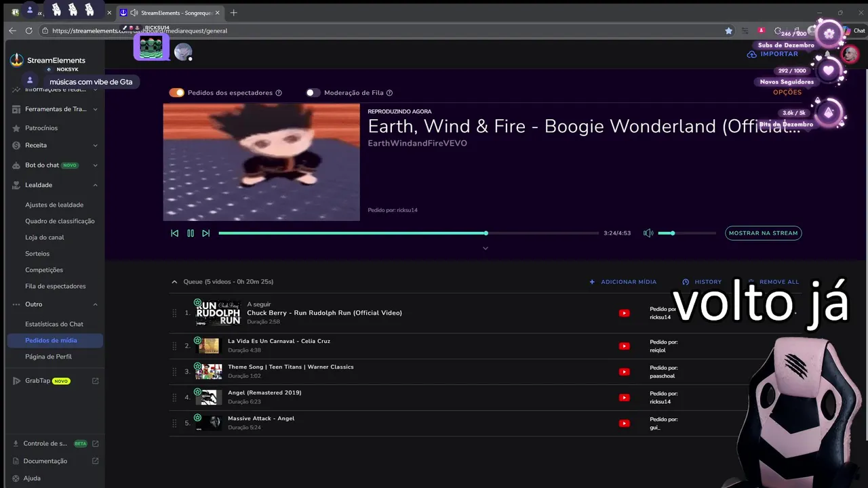
Task: Click the title Angel (Remastered 2019)
Action: tap(264, 393)
